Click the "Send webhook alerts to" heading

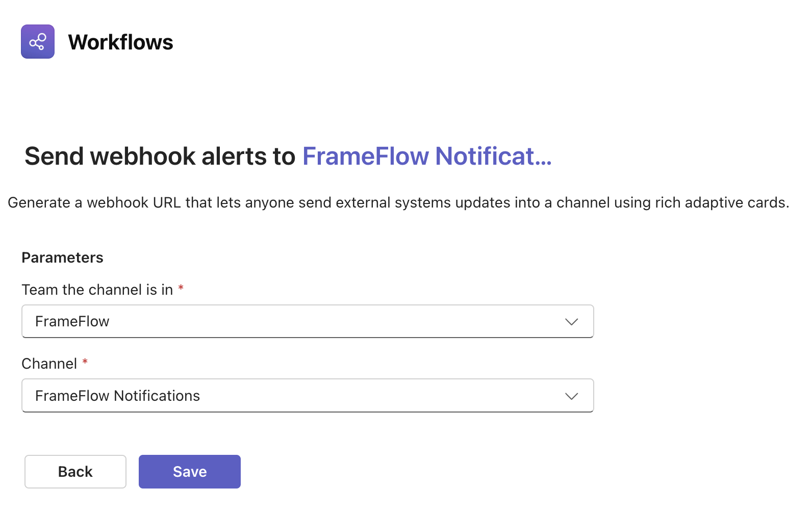click(160, 157)
